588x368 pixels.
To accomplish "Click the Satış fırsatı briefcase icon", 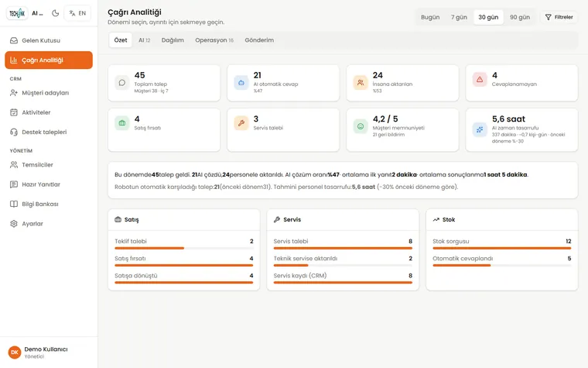I will click(122, 122).
